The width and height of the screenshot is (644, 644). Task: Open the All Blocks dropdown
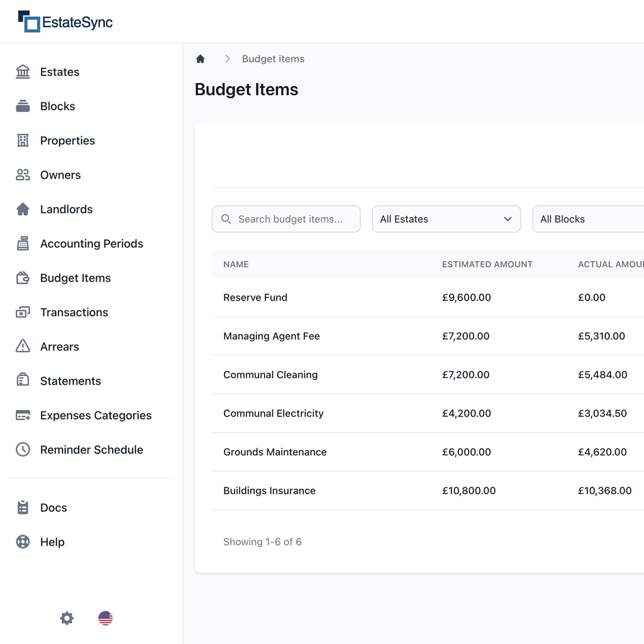588,219
